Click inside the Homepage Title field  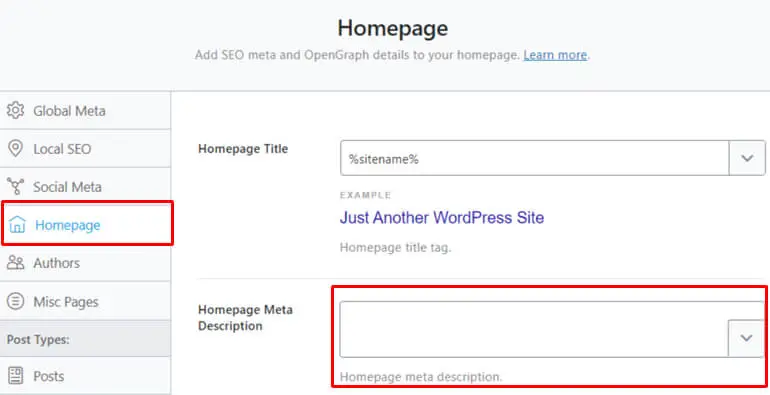(534, 158)
